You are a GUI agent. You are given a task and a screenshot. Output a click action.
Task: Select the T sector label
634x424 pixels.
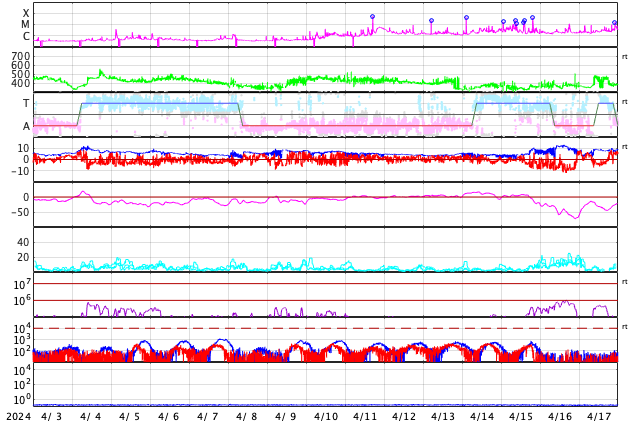coord(26,103)
